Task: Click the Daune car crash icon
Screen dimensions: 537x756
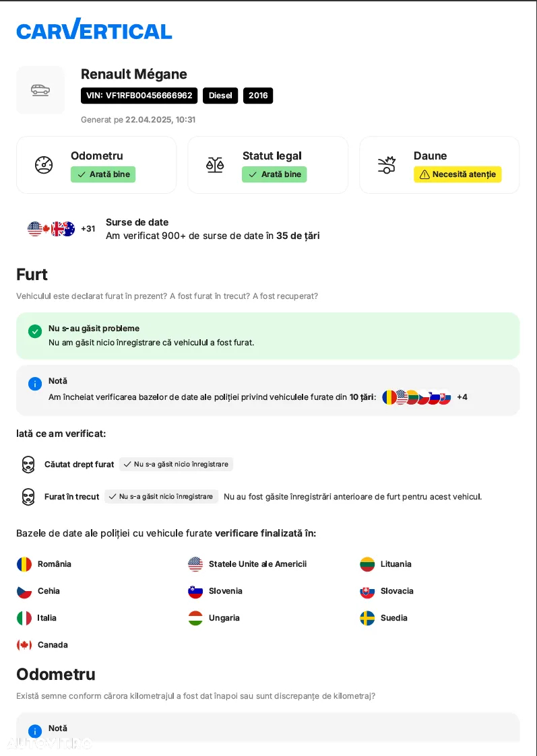Action: coord(387,165)
